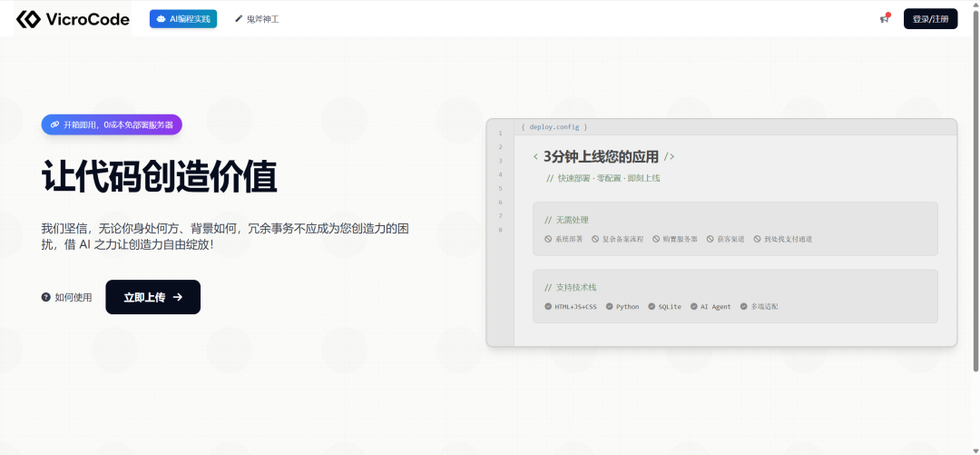Click line number 1 in the gutter
The image size is (980, 455).
500,134
